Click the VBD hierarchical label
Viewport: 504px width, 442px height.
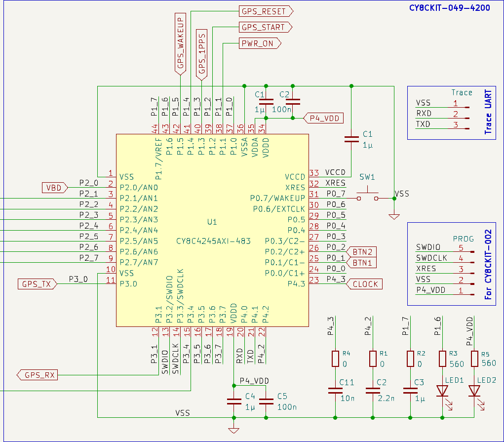tap(55, 188)
